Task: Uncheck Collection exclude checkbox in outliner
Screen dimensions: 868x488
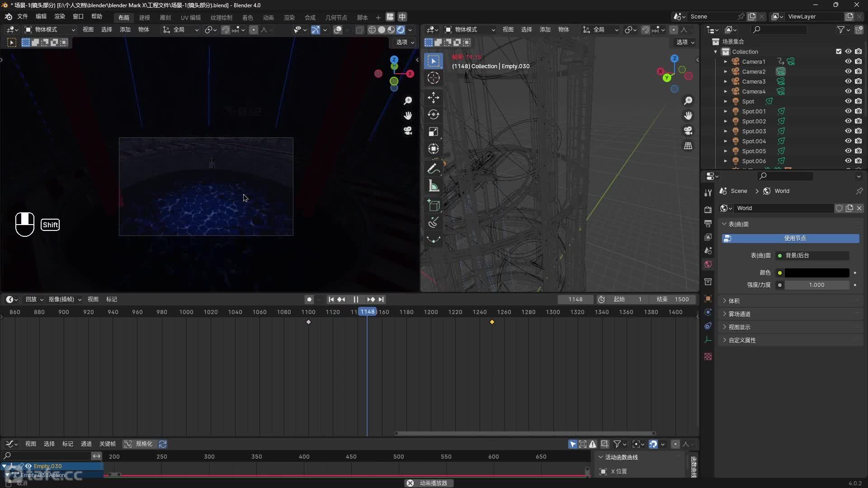Action: [x=839, y=52]
